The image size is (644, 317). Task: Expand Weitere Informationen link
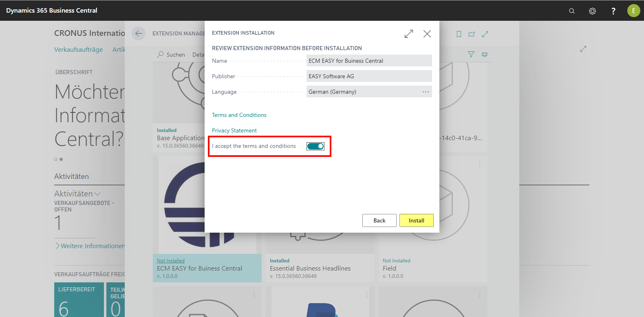(x=90, y=246)
